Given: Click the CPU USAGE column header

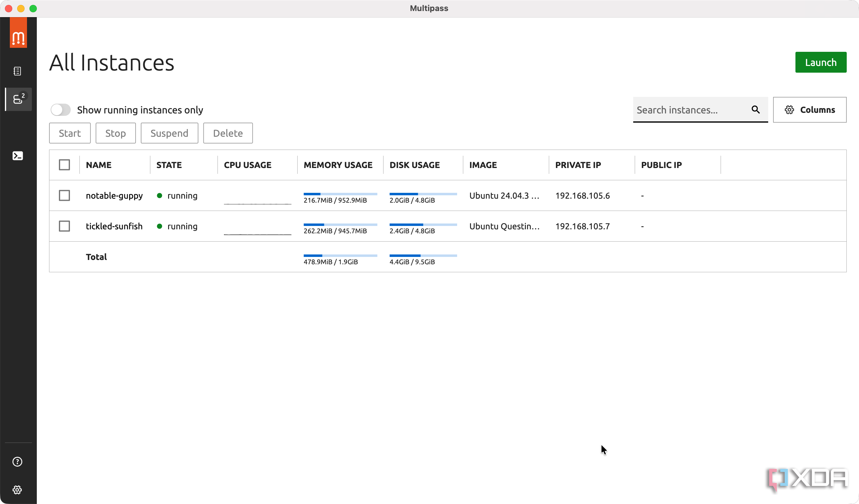Looking at the screenshot, I should [x=248, y=165].
